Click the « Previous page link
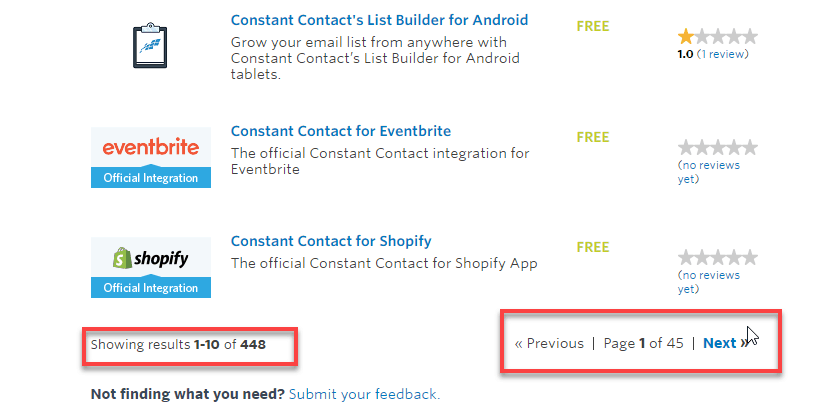Viewport: 819px width, 416px height. tap(549, 343)
